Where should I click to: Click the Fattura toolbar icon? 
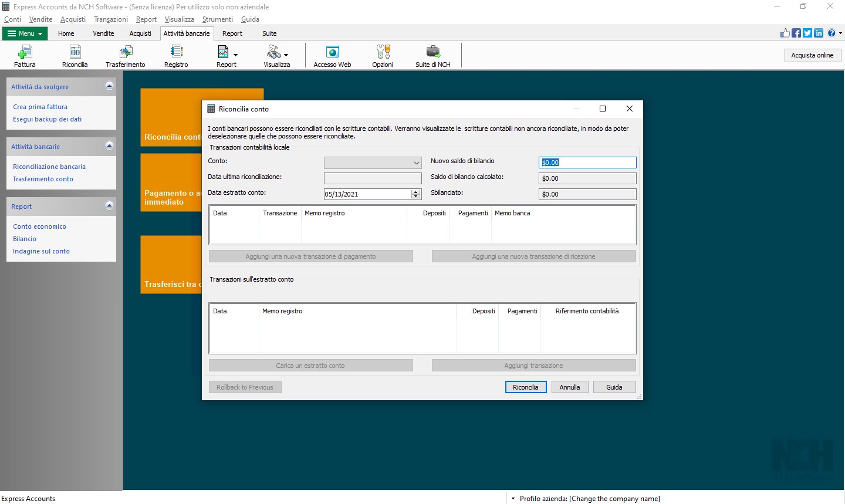(25, 56)
